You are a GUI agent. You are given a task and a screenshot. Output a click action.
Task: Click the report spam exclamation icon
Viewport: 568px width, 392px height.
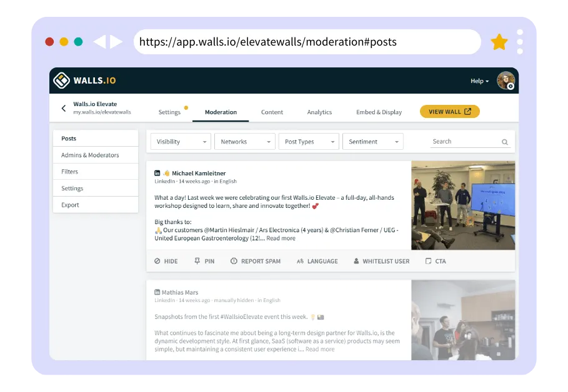[x=234, y=261]
